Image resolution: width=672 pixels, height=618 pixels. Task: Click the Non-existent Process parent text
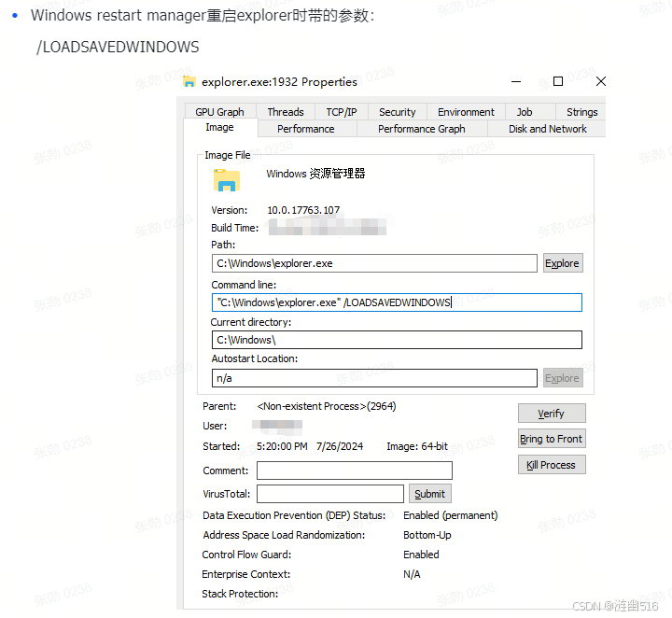point(327,406)
